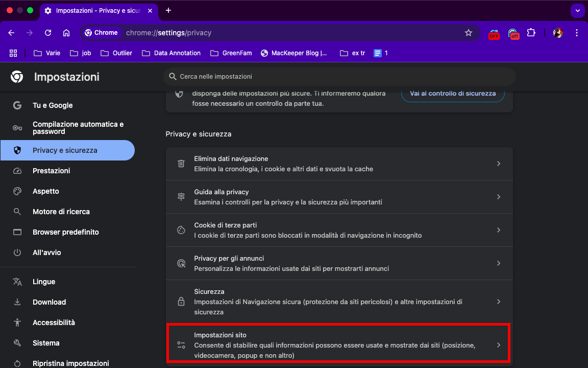Toggle the green extension with off badge
Viewport: 588px width, 368px height.
[513, 32]
